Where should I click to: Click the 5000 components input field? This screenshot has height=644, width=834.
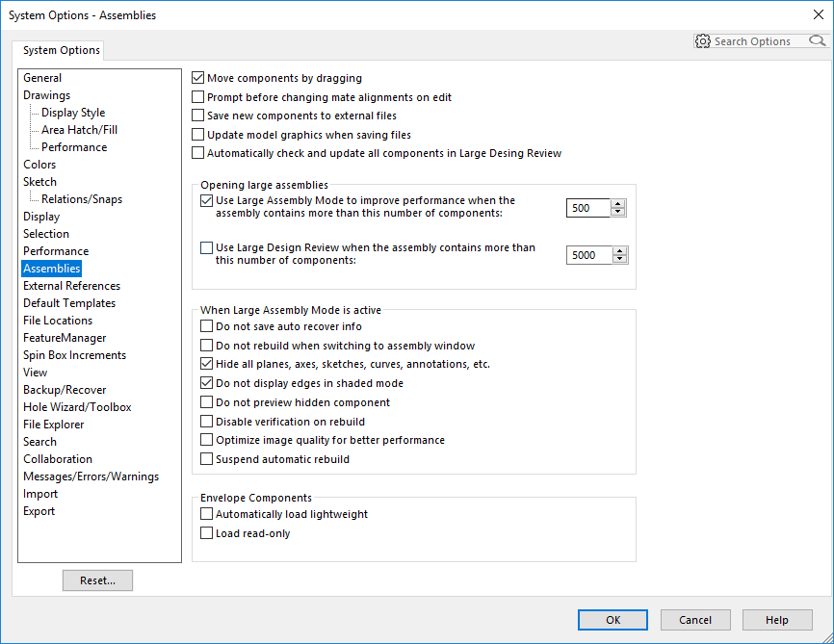click(x=588, y=255)
